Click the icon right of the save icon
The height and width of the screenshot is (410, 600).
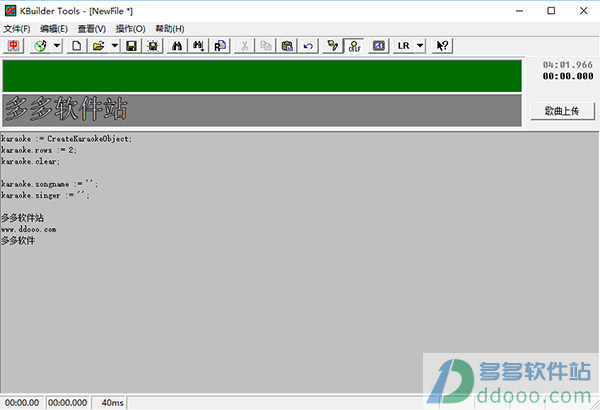(x=153, y=46)
